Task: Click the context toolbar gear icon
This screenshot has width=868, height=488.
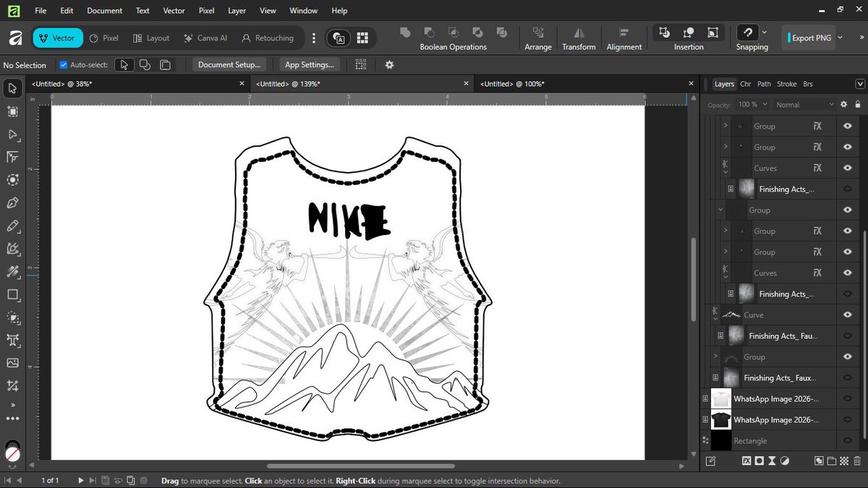Action: click(389, 64)
